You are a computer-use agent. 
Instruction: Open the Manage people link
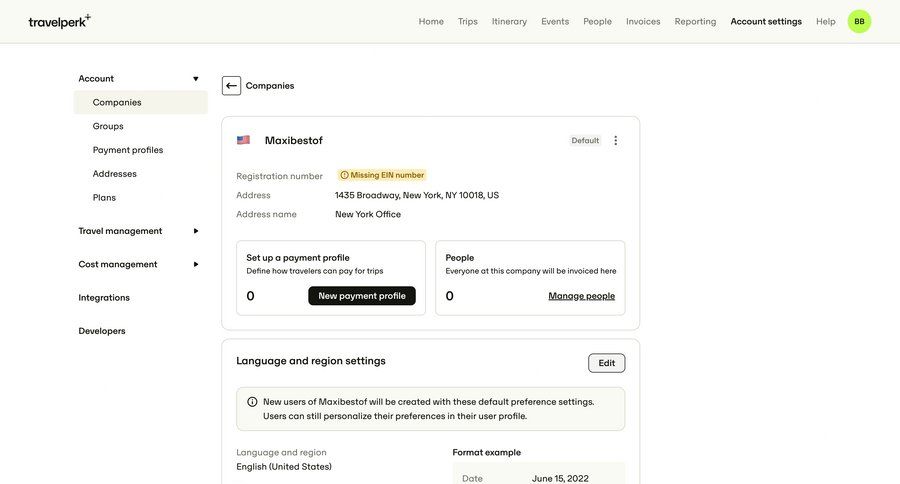(581, 296)
